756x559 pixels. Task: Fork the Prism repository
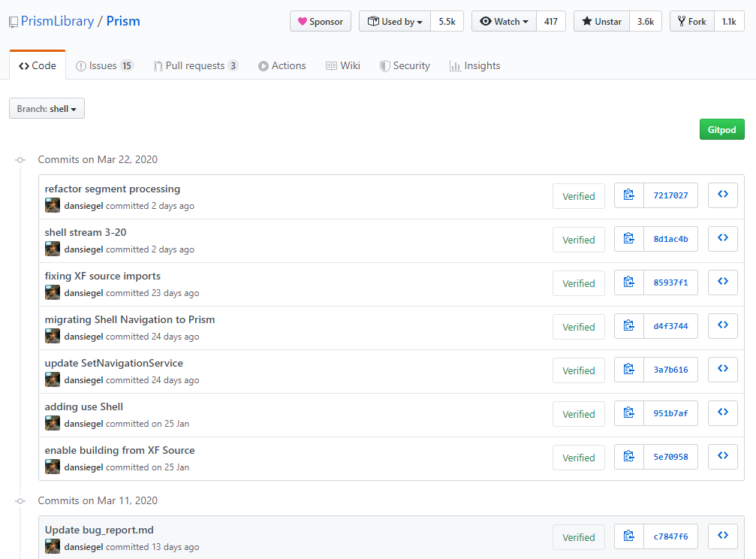(x=692, y=21)
